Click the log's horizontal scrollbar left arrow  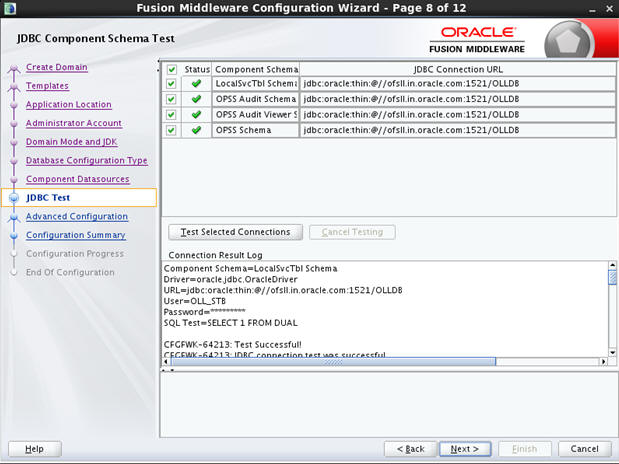pyautogui.click(x=166, y=361)
